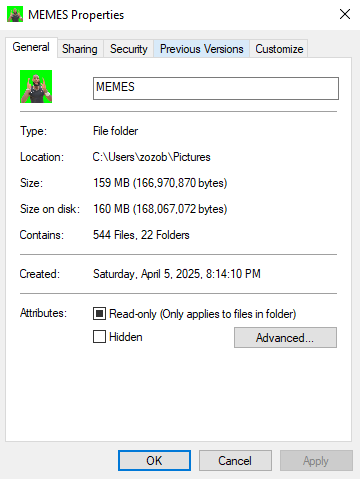Enable the Hidden attribute checkbox
The height and width of the screenshot is (479, 360).
(x=99, y=337)
